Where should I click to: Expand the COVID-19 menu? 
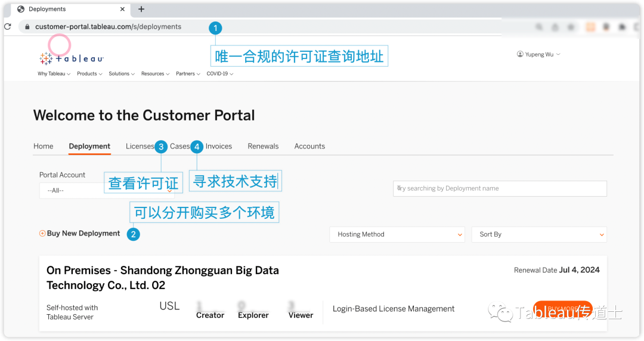pyautogui.click(x=219, y=74)
